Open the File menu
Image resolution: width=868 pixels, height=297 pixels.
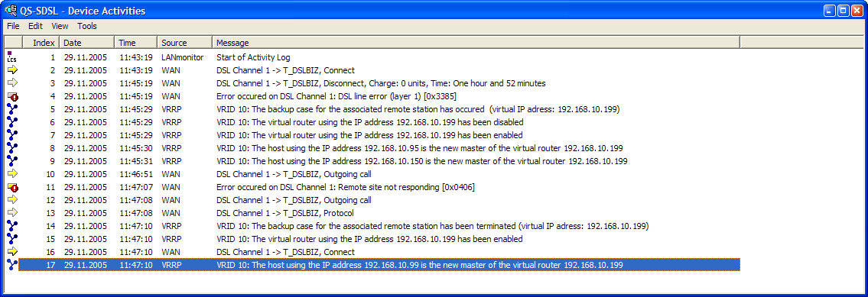point(13,26)
